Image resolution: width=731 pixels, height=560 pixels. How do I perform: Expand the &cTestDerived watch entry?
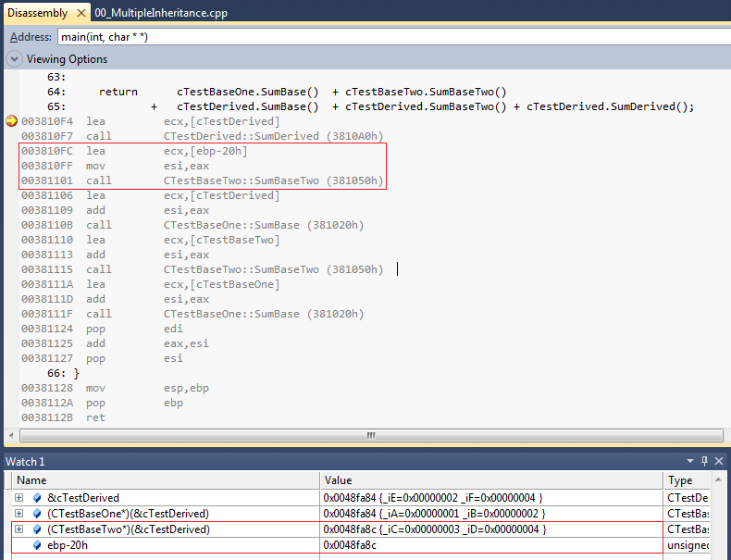19,498
